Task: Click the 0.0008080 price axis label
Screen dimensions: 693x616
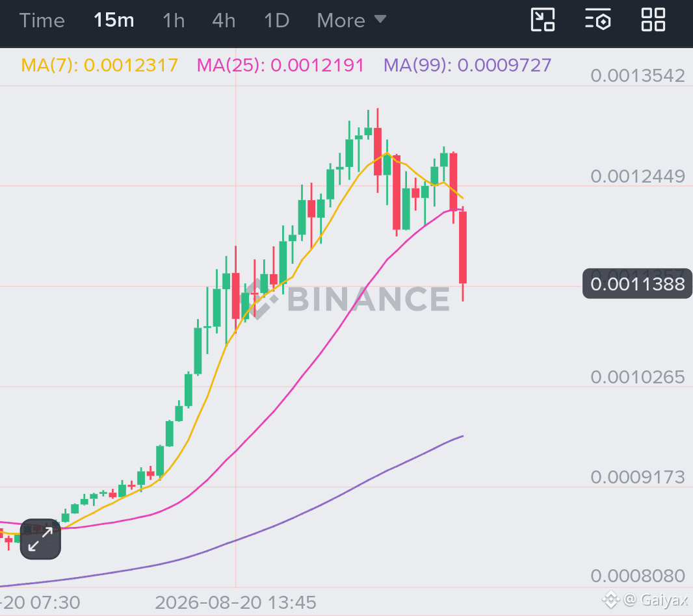Action: (x=638, y=576)
